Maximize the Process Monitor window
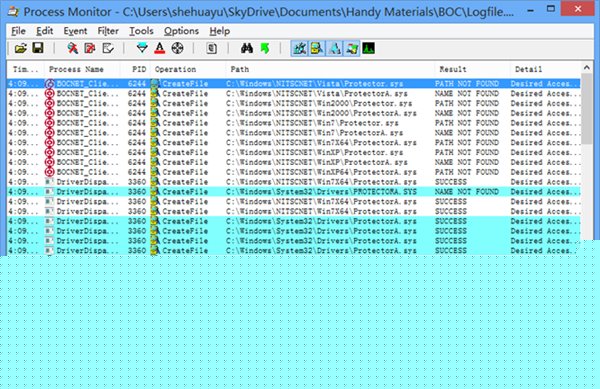The image size is (600, 389). [x=551, y=9]
